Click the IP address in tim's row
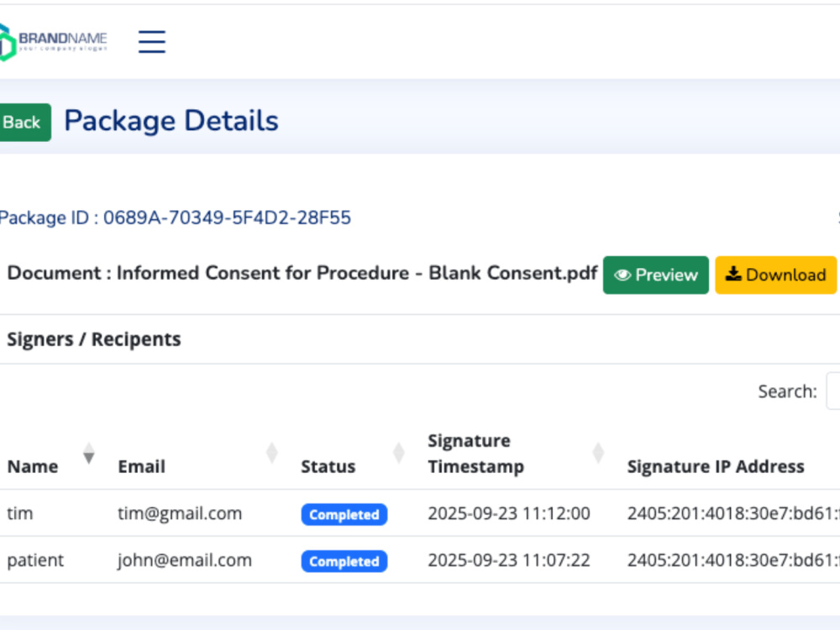The image size is (840, 630). (733, 513)
